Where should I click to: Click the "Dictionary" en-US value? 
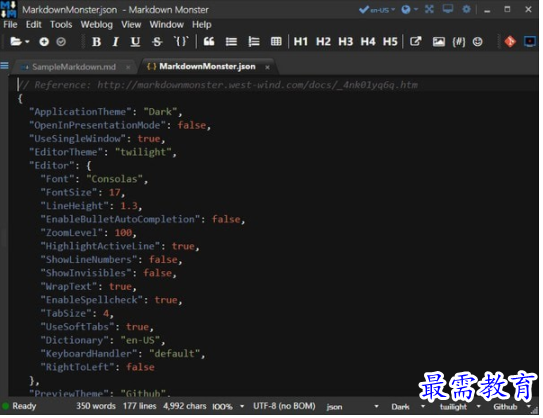tap(140, 340)
